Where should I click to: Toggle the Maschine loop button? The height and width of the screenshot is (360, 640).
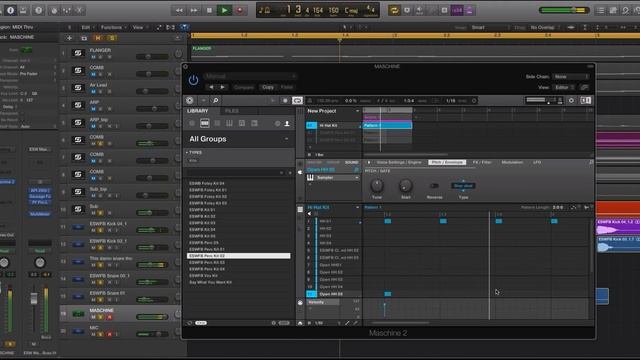tap(298, 100)
